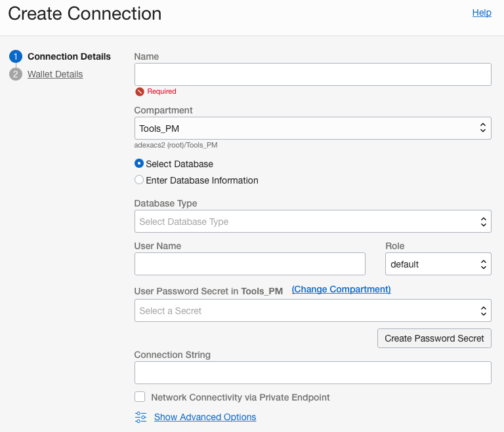The height and width of the screenshot is (432, 504).
Task: Focus the Name text field
Action: point(312,75)
